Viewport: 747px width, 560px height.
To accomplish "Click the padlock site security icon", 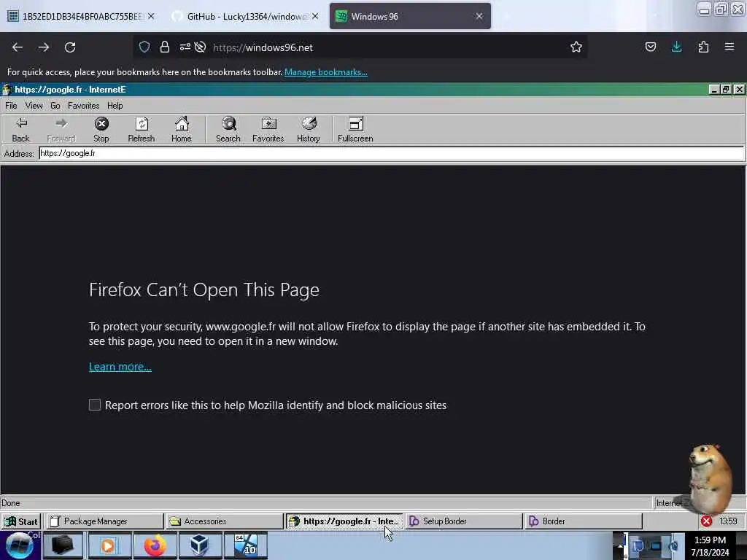I will 165,47.
